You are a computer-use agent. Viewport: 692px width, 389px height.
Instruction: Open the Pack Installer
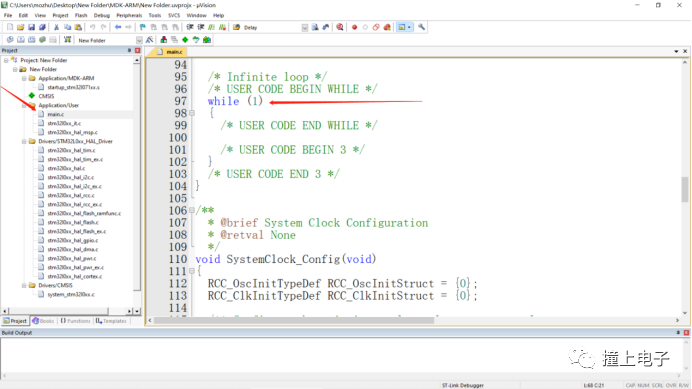[207, 40]
